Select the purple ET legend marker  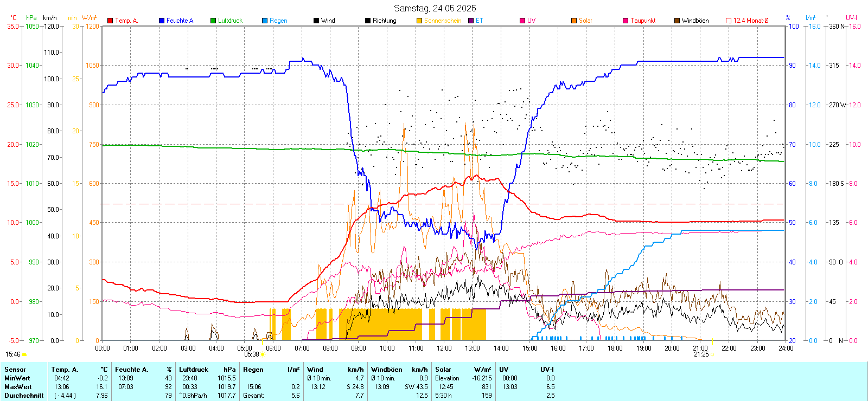[x=471, y=21]
